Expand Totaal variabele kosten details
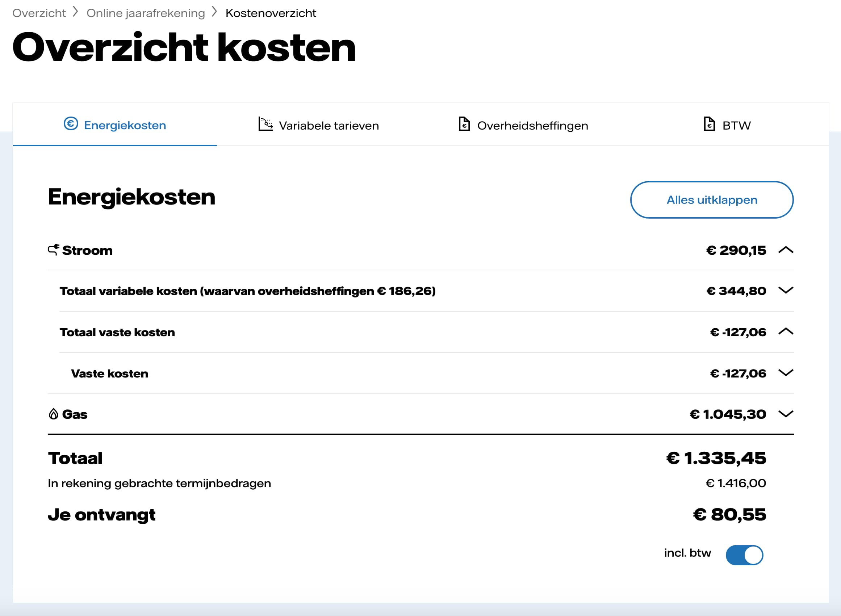Viewport: 841px width, 616px height. coord(786,291)
